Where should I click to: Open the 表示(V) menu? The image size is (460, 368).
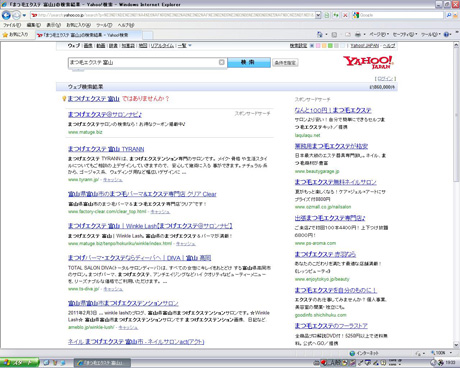53,25
